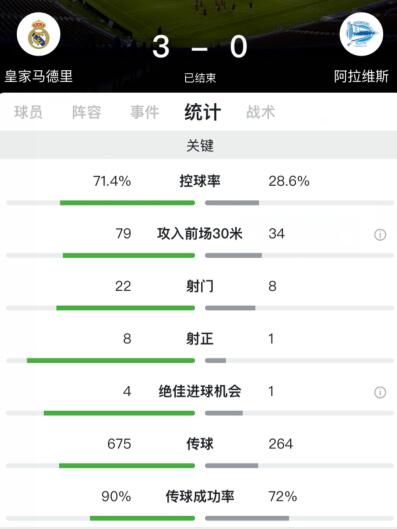Image resolution: width=397 pixels, height=529 pixels.
Task: Open the 事件 tab
Action: coord(144,112)
